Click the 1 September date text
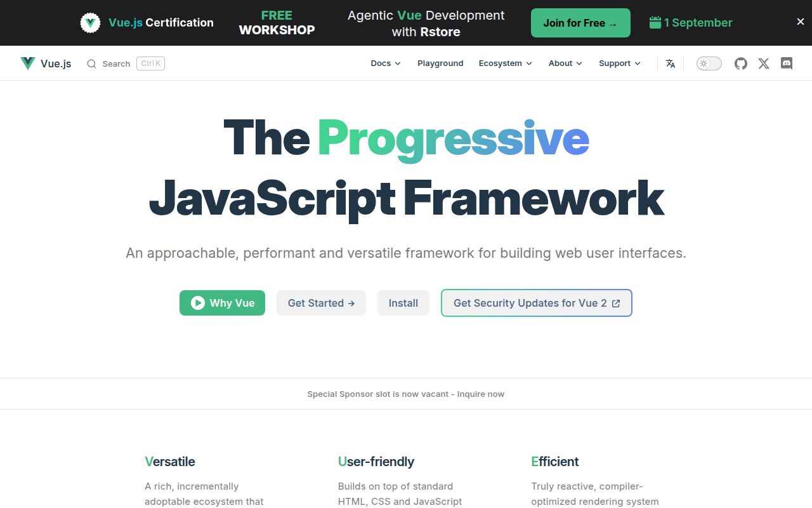 pos(698,23)
